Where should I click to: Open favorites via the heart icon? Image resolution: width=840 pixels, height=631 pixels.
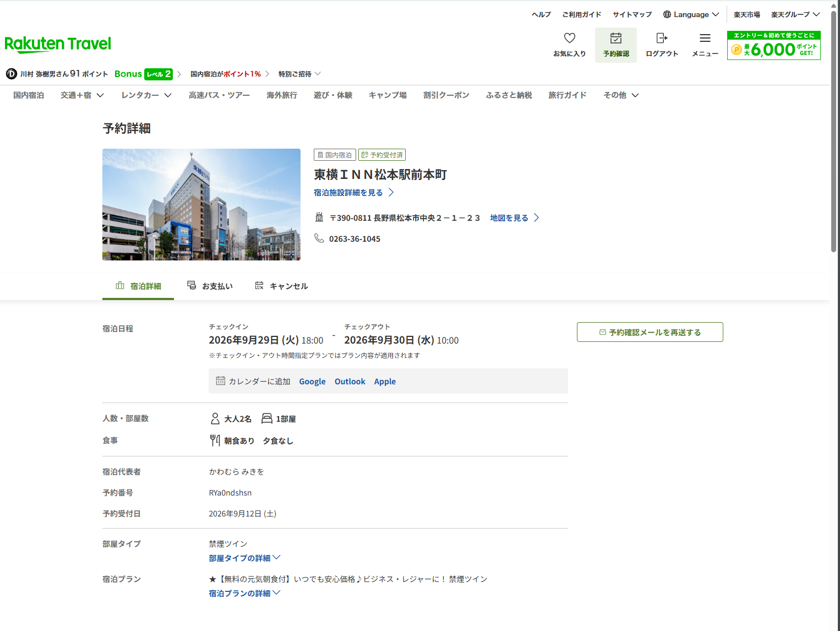coord(570,38)
